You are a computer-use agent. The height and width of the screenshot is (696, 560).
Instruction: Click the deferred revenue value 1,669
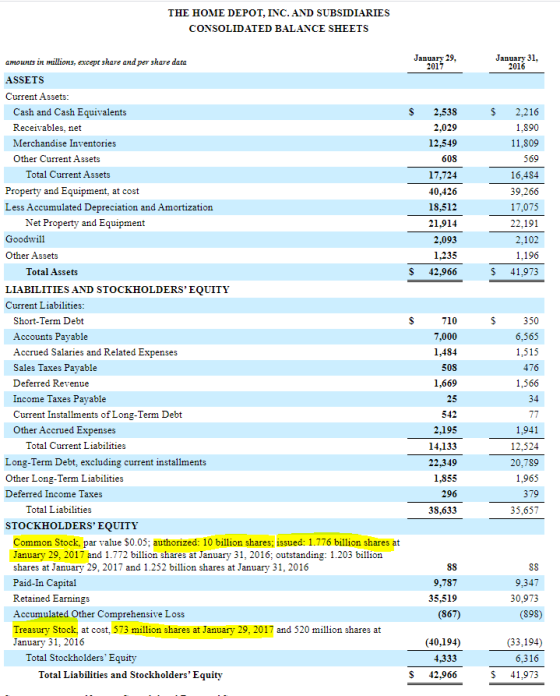pos(445,384)
